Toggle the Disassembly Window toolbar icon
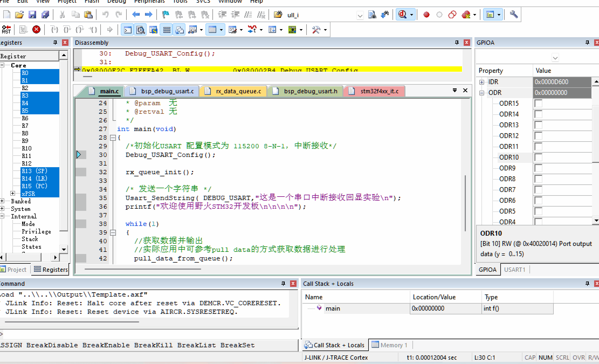This screenshot has height=364, width=599. (x=140, y=30)
